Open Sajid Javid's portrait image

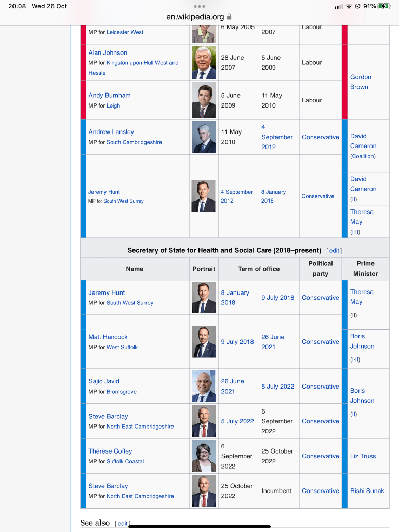[x=204, y=387]
